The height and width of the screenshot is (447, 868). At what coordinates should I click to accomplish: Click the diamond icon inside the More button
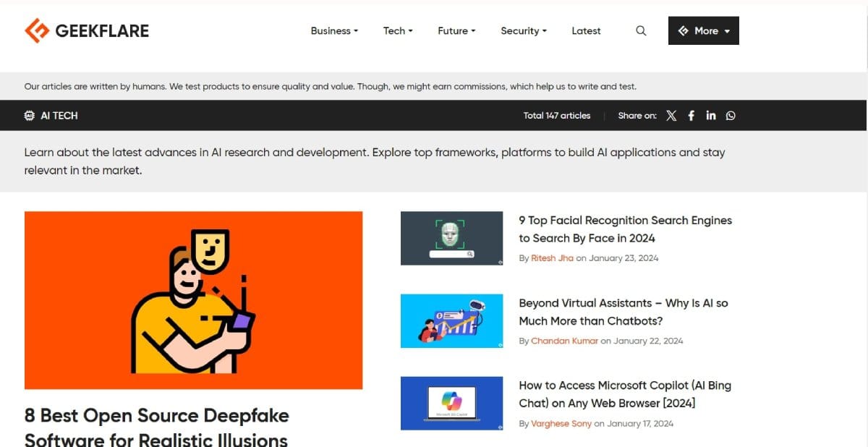coord(684,30)
